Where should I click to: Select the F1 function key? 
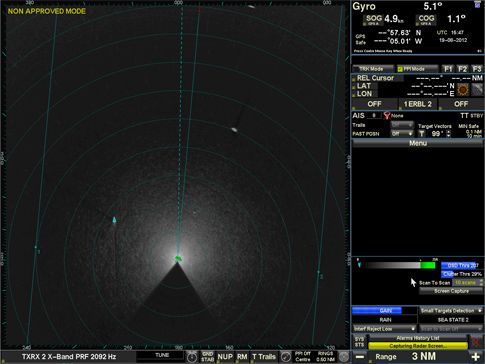448,69
